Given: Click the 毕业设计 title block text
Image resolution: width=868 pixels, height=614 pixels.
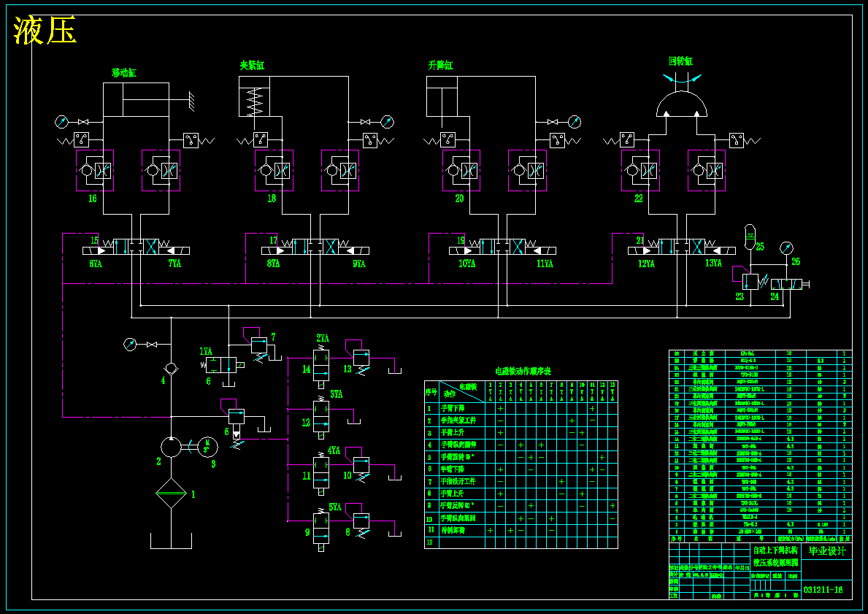Looking at the screenshot, I should click(827, 551).
